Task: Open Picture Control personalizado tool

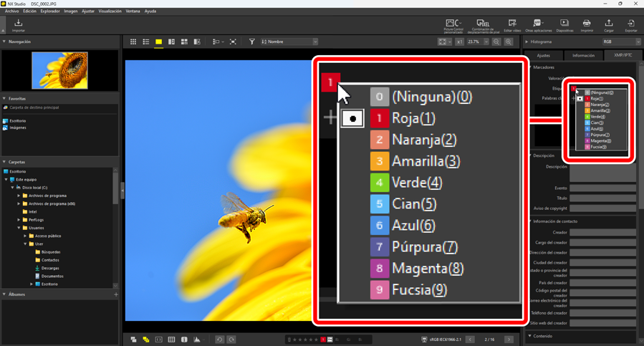Action: [453, 25]
